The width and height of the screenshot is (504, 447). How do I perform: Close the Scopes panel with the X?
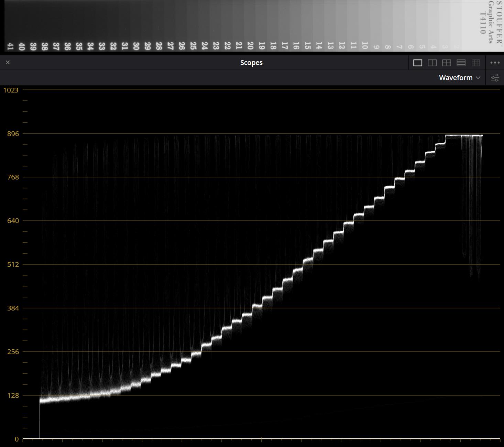[x=8, y=63]
